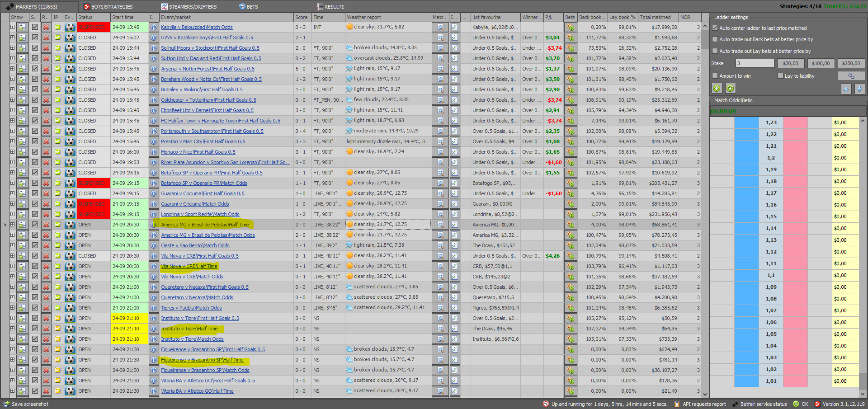Open bets icon for Vila Nova Half Time

pos(570,266)
